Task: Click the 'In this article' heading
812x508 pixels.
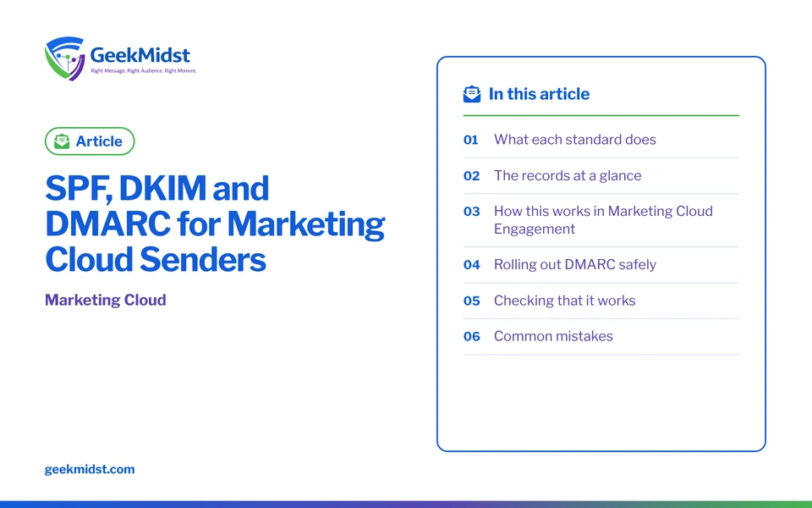Action: tap(539, 94)
